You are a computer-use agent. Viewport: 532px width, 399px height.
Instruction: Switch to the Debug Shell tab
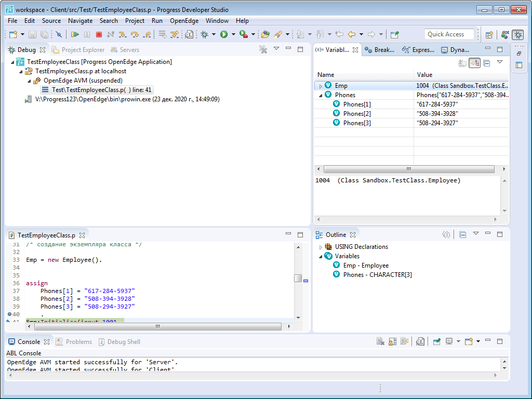click(x=119, y=342)
